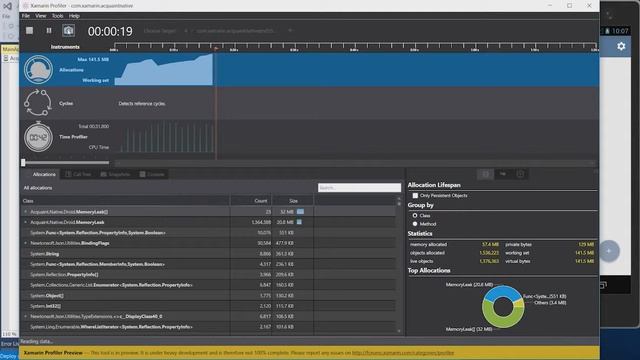Select the System.Object[] row
640x360 pixels.
click(208, 296)
